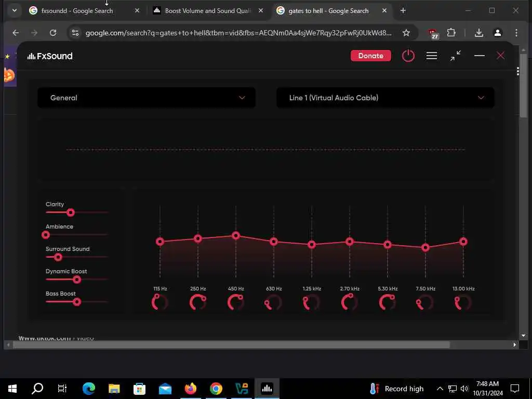The image size is (532, 399).
Task: Click the 630 Hz EQ band point
Action: [274, 242]
